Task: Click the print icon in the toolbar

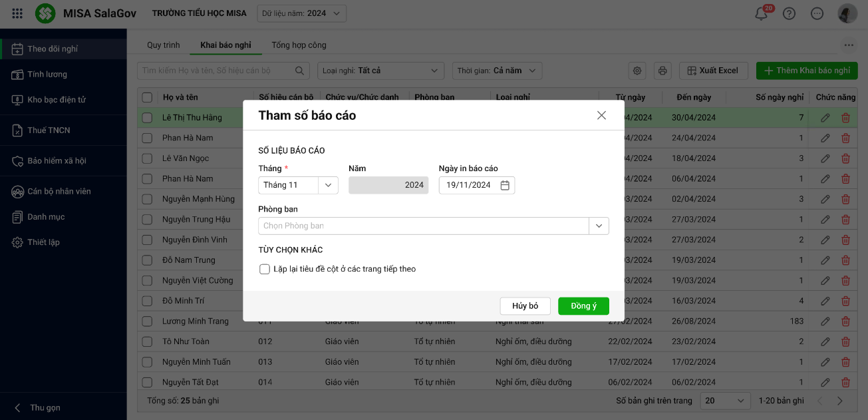Action: point(662,71)
